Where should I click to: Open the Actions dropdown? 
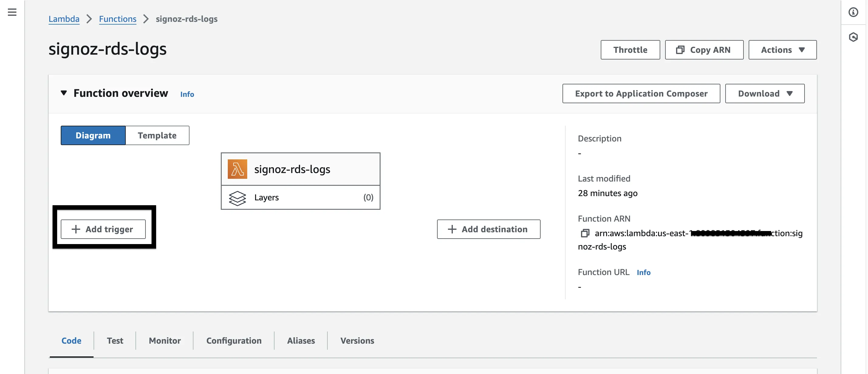[782, 50]
